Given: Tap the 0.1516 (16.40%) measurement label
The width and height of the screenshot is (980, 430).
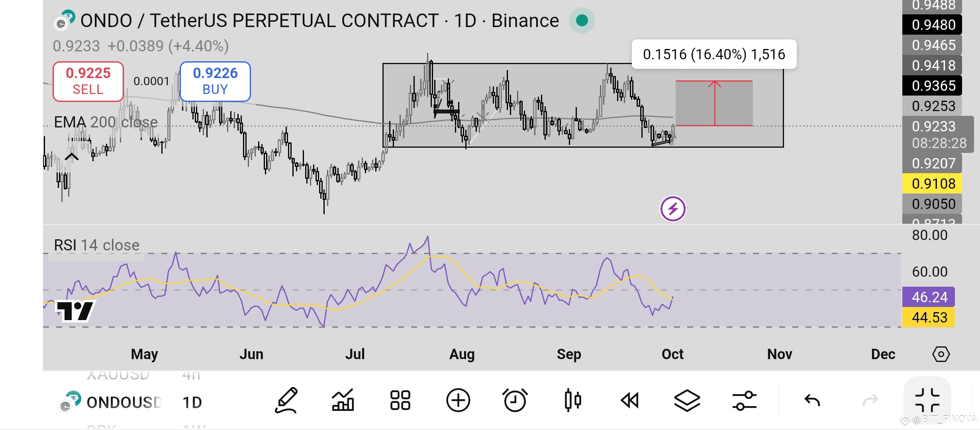Looking at the screenshot, I should 714,54.
